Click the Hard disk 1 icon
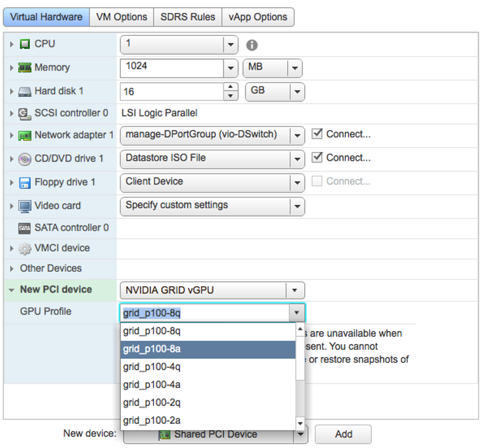Viewport: 481px width, 448px height. click(25, 92)
